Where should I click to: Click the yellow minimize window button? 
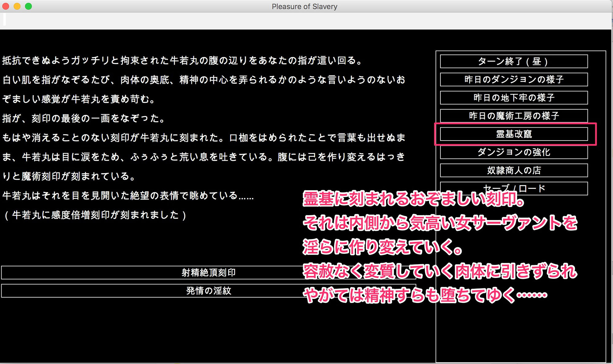click(x=17, y=6)
